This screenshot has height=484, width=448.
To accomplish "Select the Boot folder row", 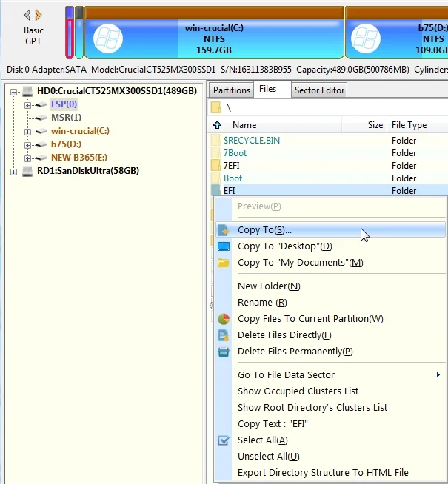I will (x=329, y=178).
